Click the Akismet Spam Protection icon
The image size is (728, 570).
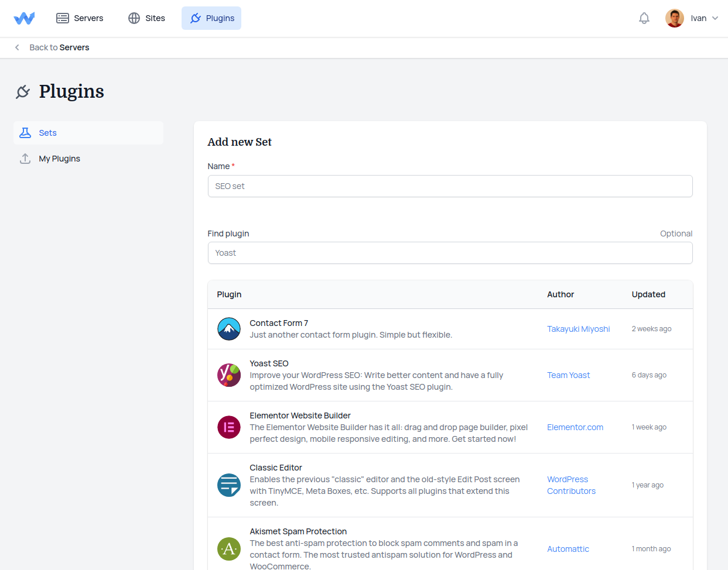pyautogui.click(x=229, y=549)
